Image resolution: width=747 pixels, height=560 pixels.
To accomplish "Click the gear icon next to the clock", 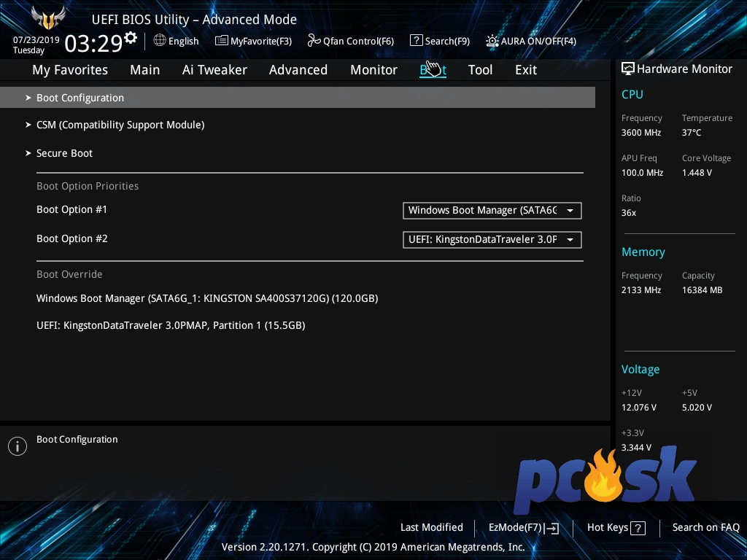I will point(131,38).
